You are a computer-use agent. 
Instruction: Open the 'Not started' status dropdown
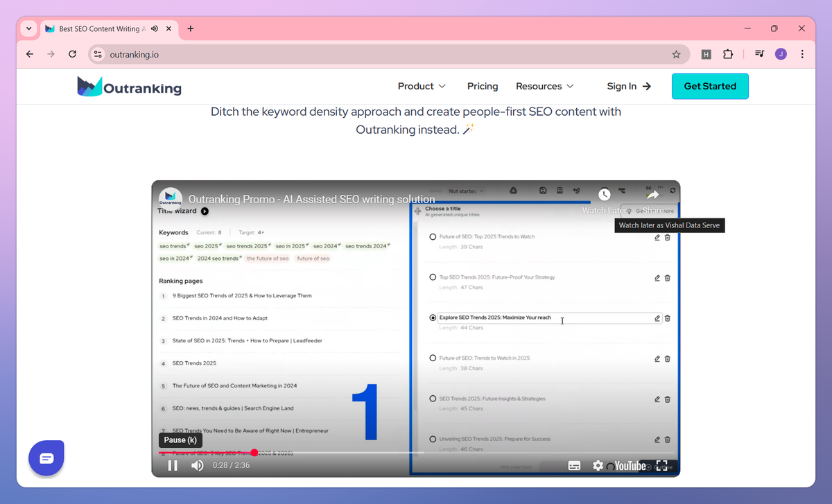coord(467,191)
